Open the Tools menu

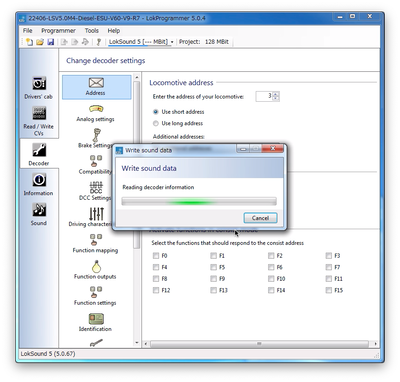(x=91, y=31)
